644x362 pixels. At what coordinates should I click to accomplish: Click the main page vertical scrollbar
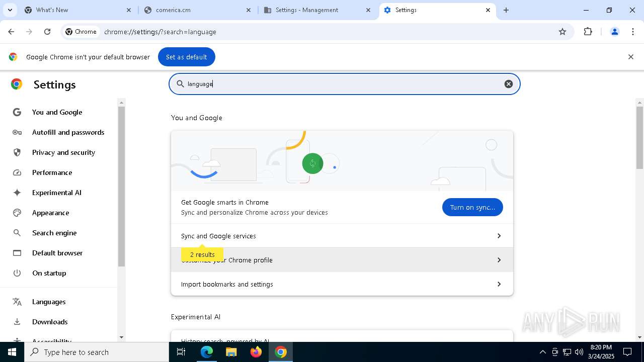[639, 138]
